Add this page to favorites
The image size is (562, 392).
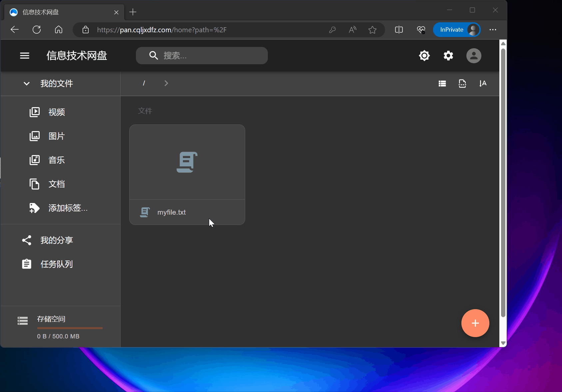coord(372,30)
